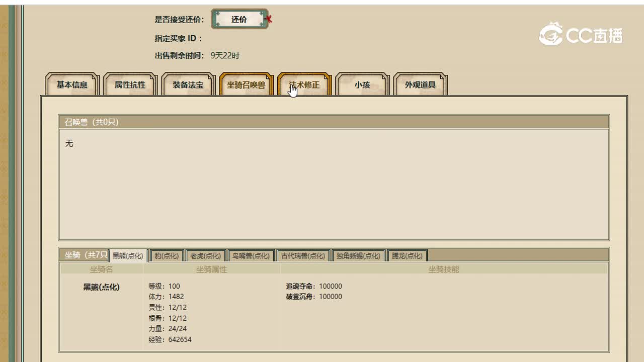
Task: Click the 是否接受还价 label
Action: pyautogui.click(x=180, y=20)
